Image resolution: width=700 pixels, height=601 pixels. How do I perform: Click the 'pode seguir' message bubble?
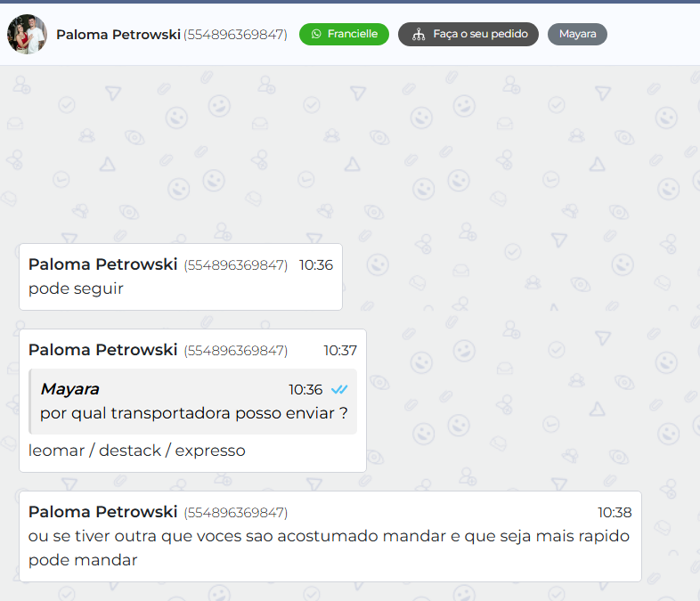(181, 277)
